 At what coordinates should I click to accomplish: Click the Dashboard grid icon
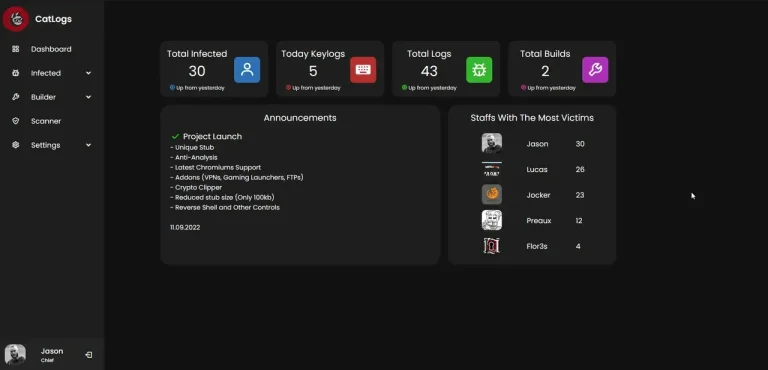coord(16,49)
